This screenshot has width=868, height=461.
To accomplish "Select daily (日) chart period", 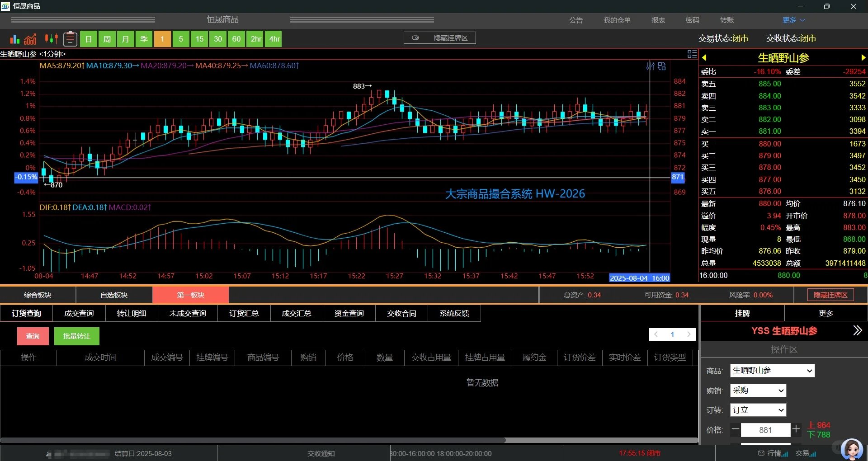I will (x=89, y=39).
